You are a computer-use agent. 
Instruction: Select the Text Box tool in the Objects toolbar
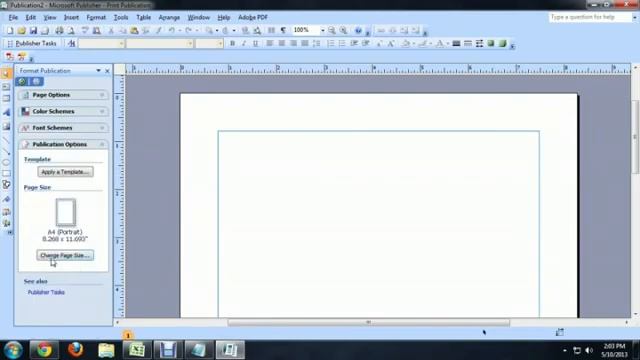coord(6,87)
